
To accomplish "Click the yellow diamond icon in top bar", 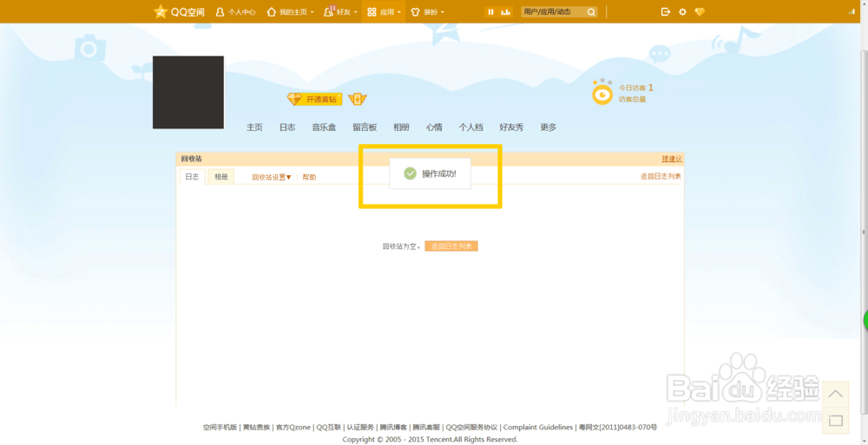I will tap(700, 11).
